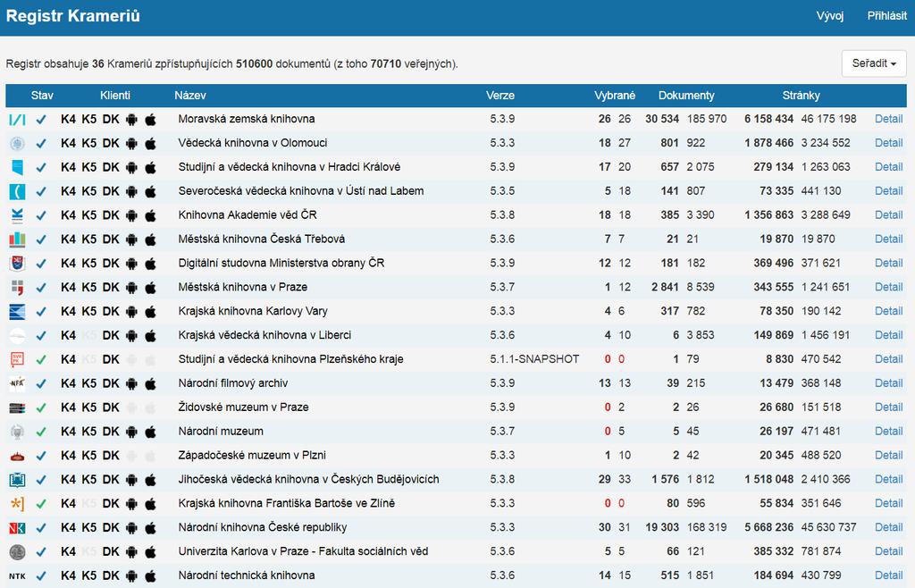915x588 pixels.
Task: Click the version text 5.1.1-SNAPSHOT
Action: coord(534,359)
